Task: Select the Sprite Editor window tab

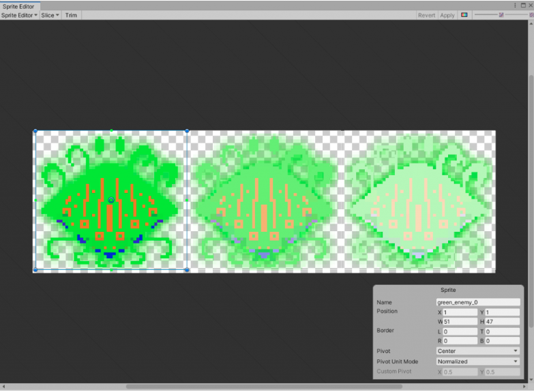Action: coord(18,6)
